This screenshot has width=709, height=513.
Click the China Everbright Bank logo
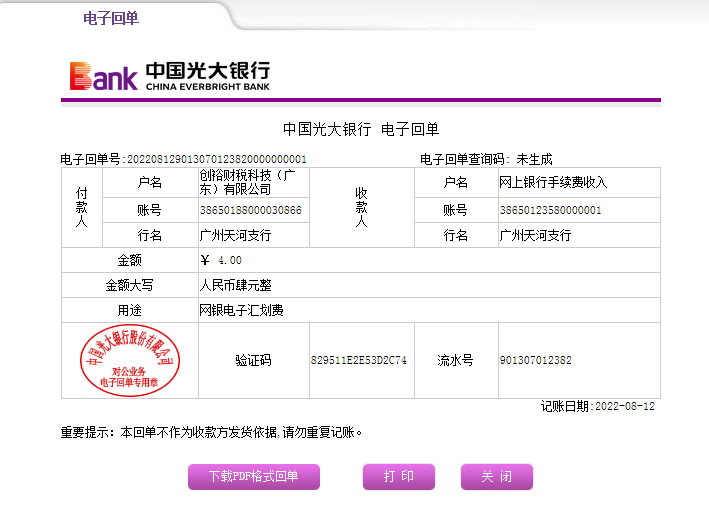point(169,75)
